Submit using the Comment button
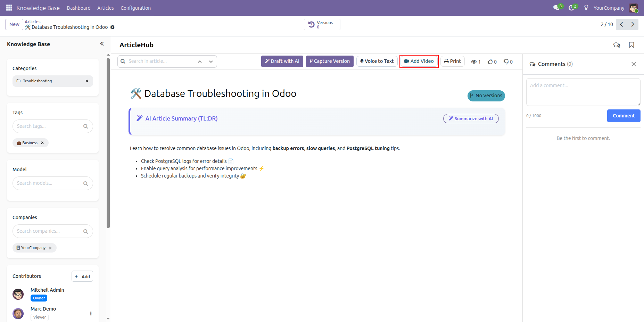644x322 pixels. 624,116
